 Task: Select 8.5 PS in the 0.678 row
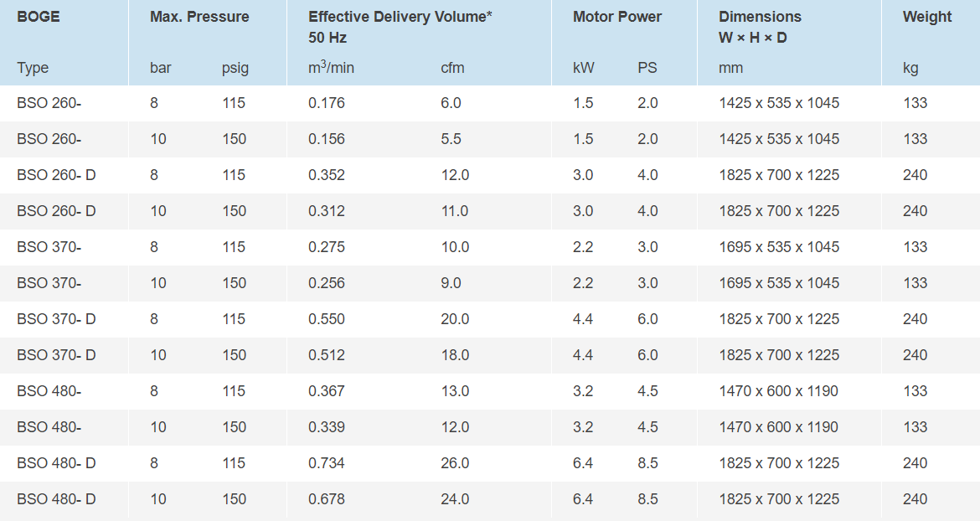click(x=647, y=499)
